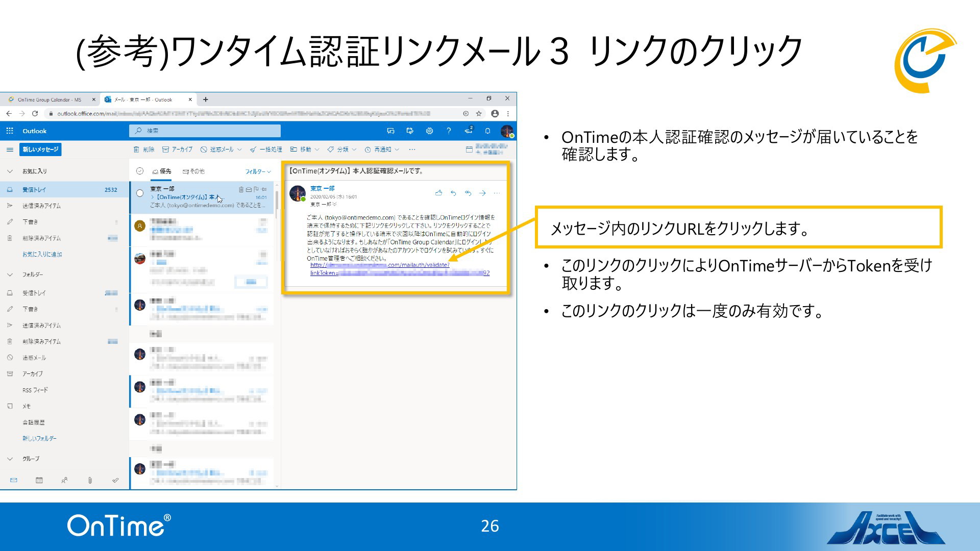
Task: Open the Chrome profile avatar icon
Action: pyautogui.click(x=495, y=113)
